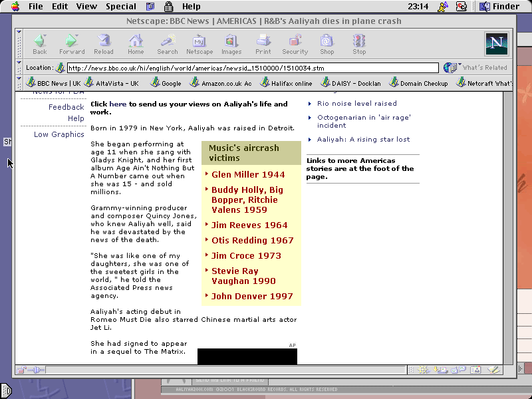This screenshot has width=532, height=399.
Task: Open the Google bookmark
Action: click(166, 83)
